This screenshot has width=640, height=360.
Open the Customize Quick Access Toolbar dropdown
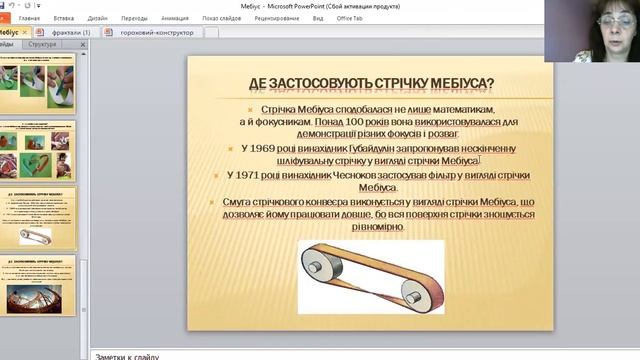38,6
